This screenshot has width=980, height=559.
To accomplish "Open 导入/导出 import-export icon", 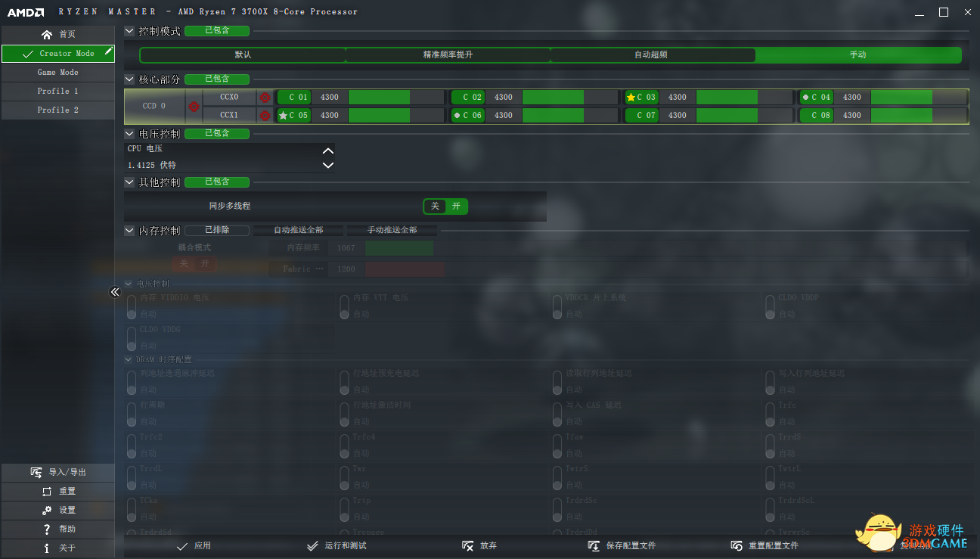I will [x=36, y=472].
